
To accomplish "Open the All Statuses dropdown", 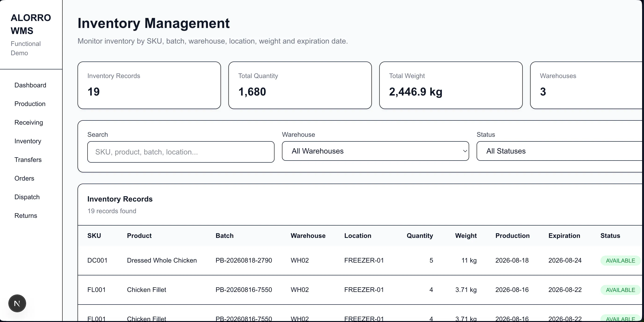I will coord(560,151).
